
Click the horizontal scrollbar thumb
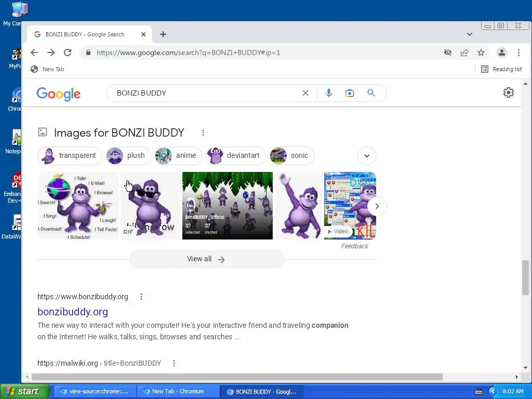click(237, 377)
